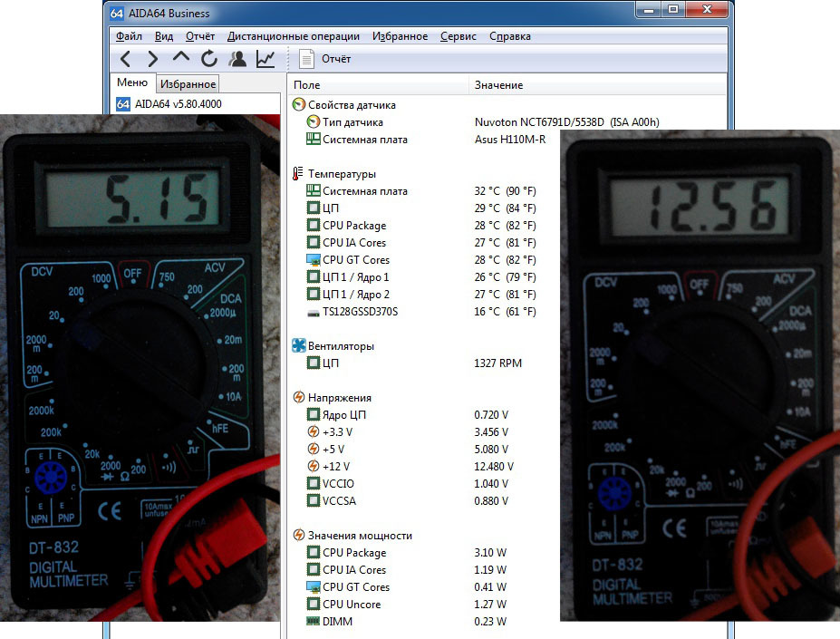This screenshot has height=639, width=840.
Task: Select the ЦП 1 / Ядро 1 row
Action: (421, 276)
